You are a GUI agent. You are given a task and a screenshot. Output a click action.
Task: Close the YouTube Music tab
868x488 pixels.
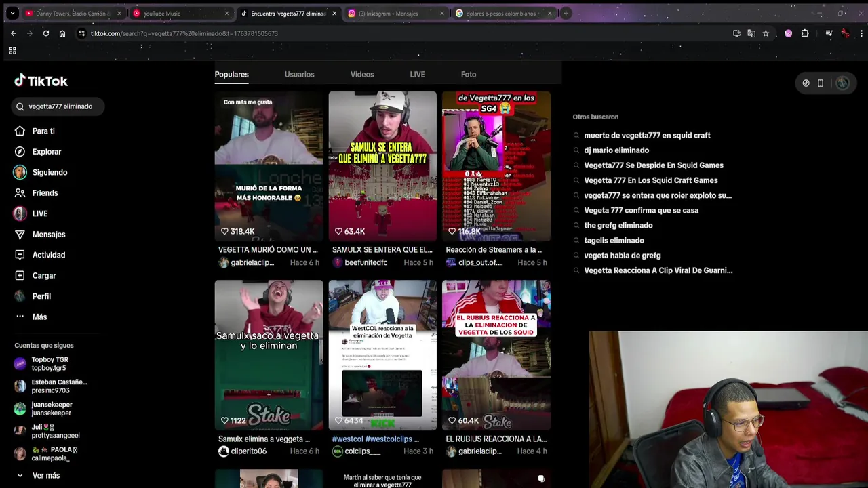point(226,13)
